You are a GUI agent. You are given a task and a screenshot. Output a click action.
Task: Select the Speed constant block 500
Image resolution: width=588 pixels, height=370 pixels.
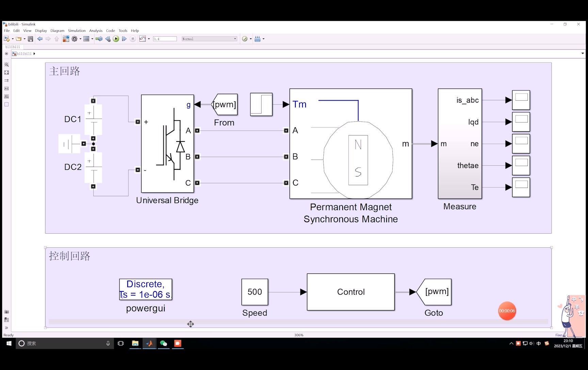(x=255, y=292)
